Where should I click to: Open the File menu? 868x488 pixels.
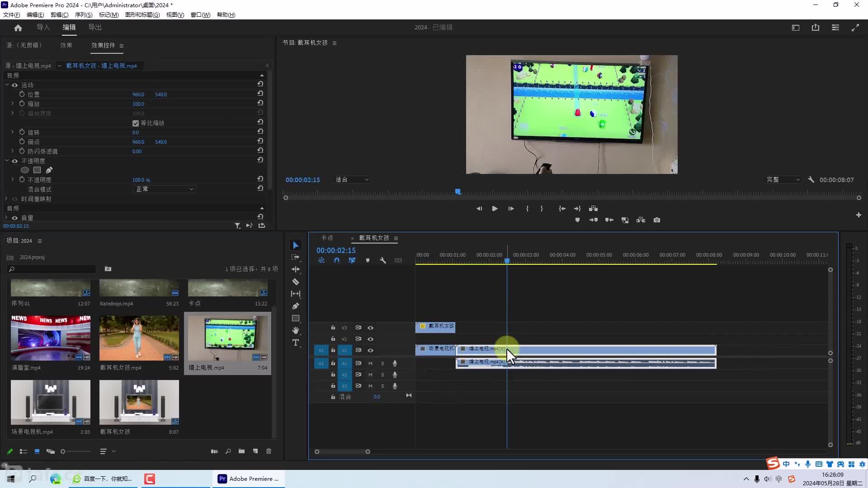12,15
